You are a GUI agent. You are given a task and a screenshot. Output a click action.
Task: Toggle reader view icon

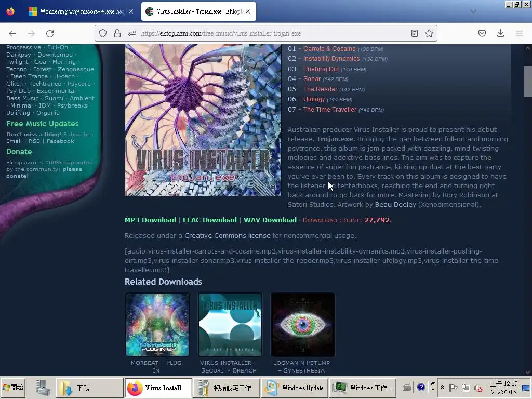click(414, 33)
